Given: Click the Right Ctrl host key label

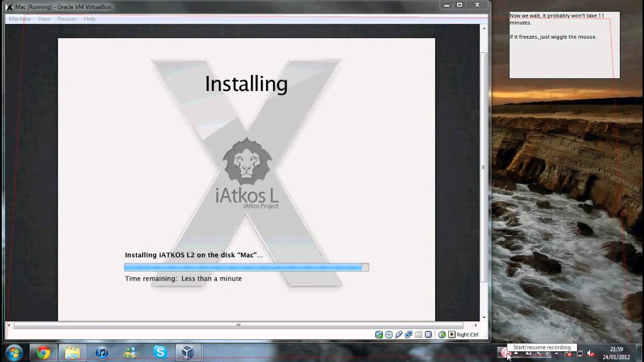Looking at the screenshot, I should pos(467,335).
